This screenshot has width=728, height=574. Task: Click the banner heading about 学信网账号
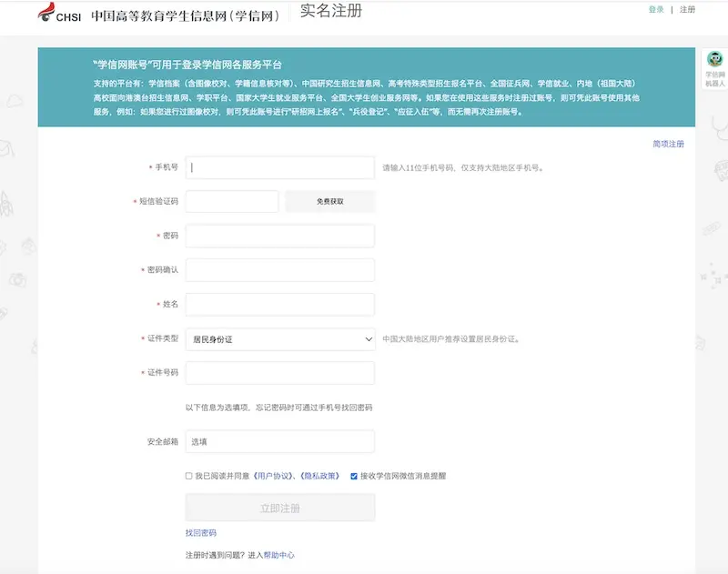[187, 65]
